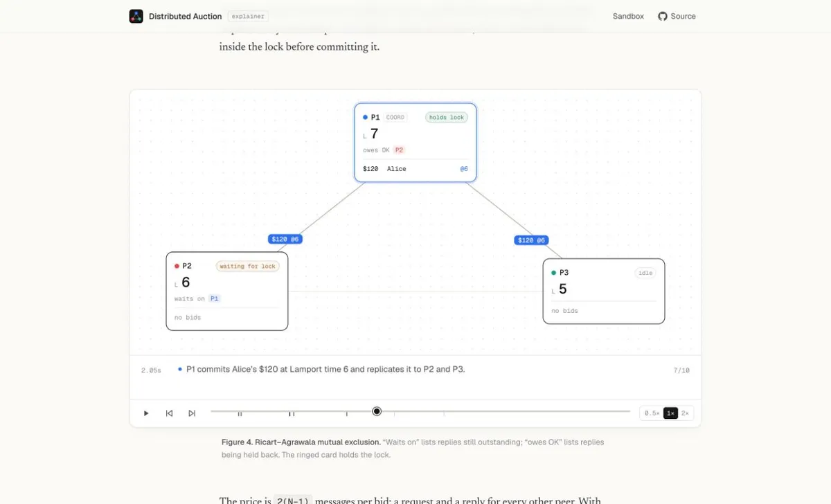Click the blue status dot next to P1
831x504 pixels.
366,118
